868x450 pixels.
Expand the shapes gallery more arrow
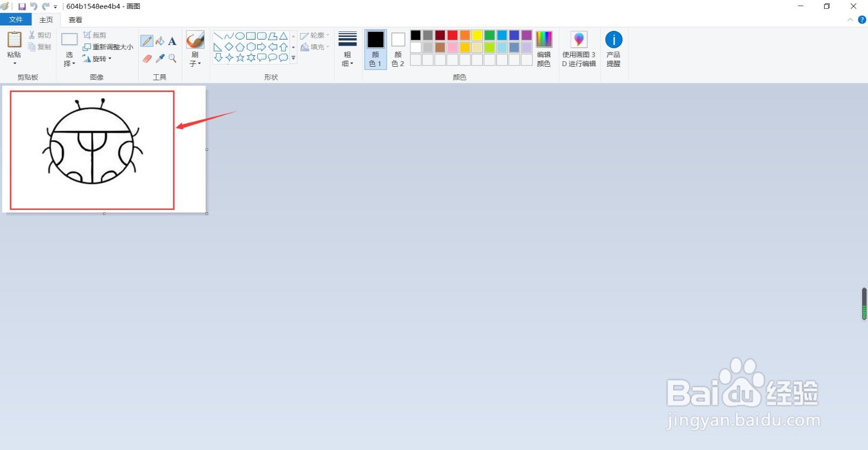pyautogui.click(x=293, y=57)
